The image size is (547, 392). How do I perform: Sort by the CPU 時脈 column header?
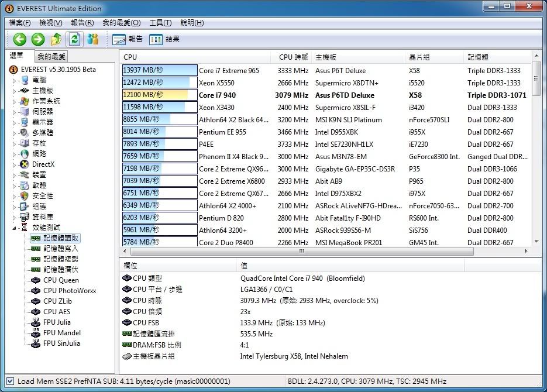[291, 57]
